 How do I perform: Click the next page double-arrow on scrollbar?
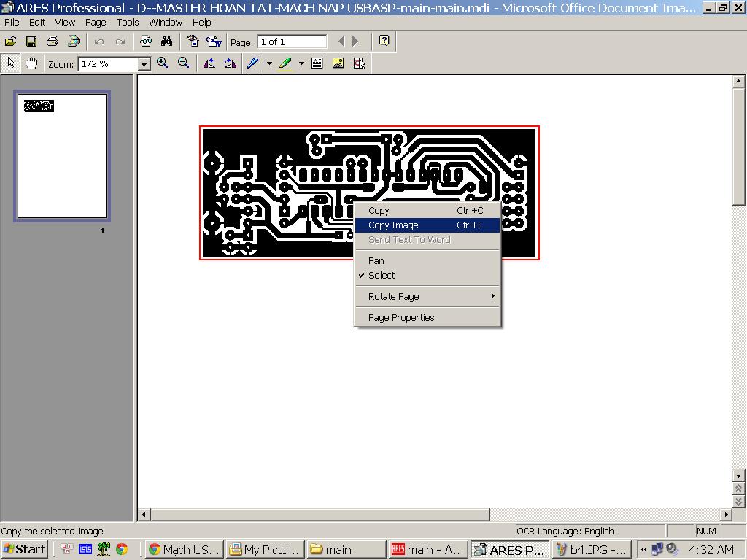[738, 502]
